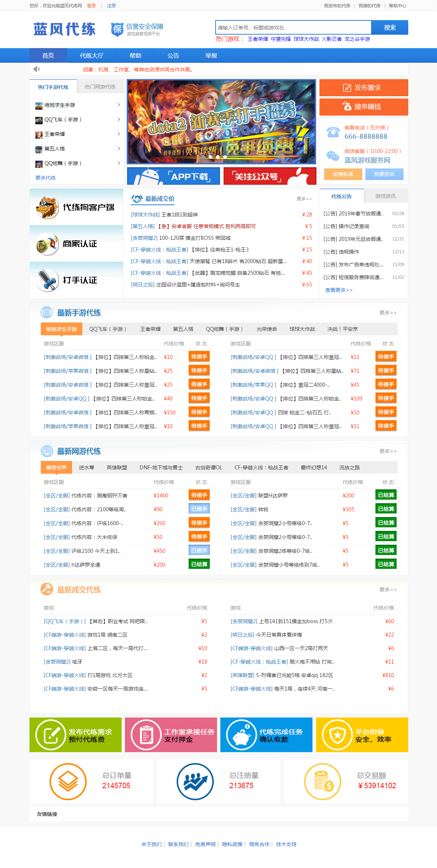This screenshot has width=437, height=868.
Task: Open the 注册 link at top
Action: pos(111,6)
